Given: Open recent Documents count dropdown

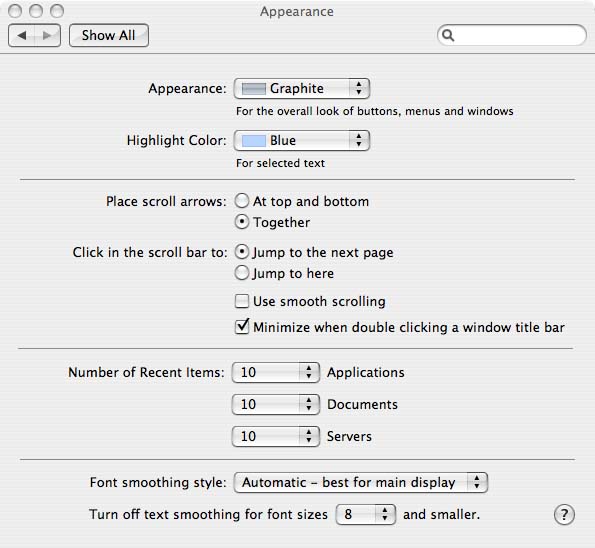Looking at the screenshot, I should tap(275, 404).
